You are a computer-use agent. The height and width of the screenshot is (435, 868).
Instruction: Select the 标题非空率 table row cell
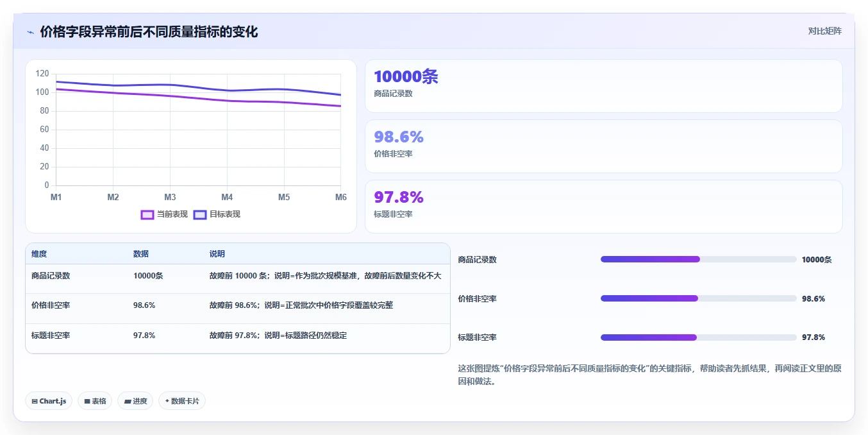[51, 335]
